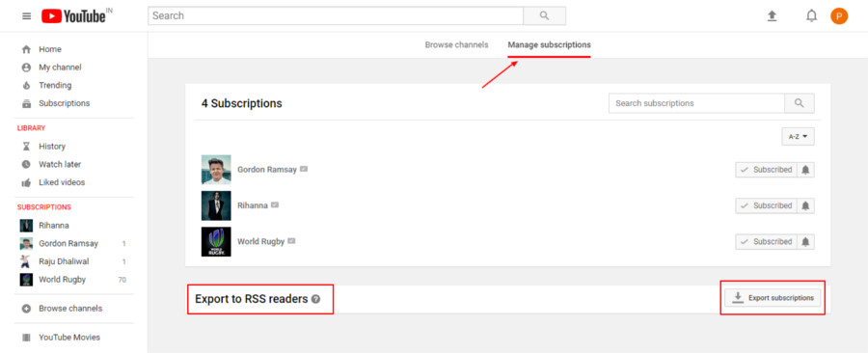Image resolution: width=868 pixels, height=353 pixels.
Task: Toggle notification bell for Gordon Ramsay
Action: pyautogui.click(x=805, y=170)
